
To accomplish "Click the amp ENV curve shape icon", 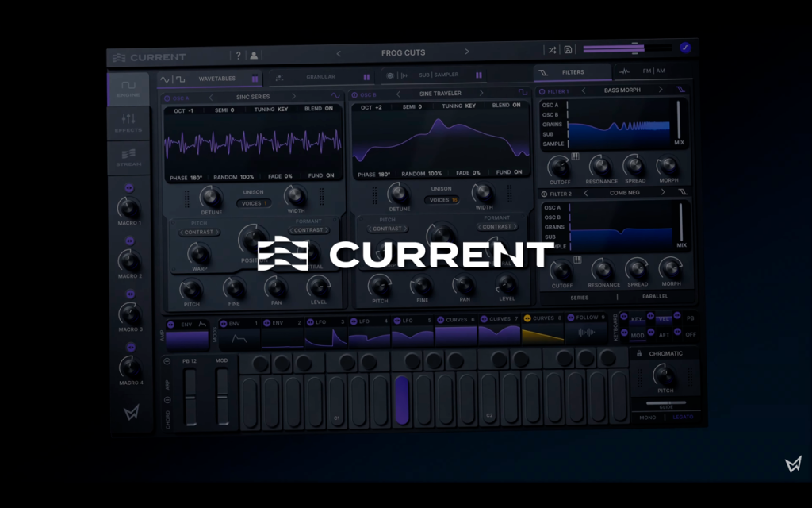I will [202, 324].
